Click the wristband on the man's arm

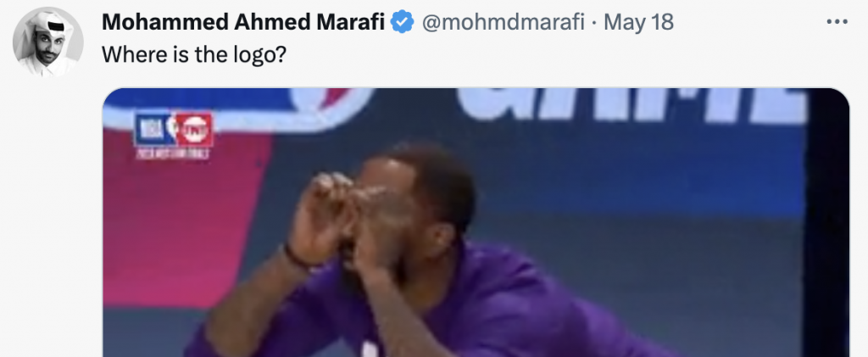point(298,259)
